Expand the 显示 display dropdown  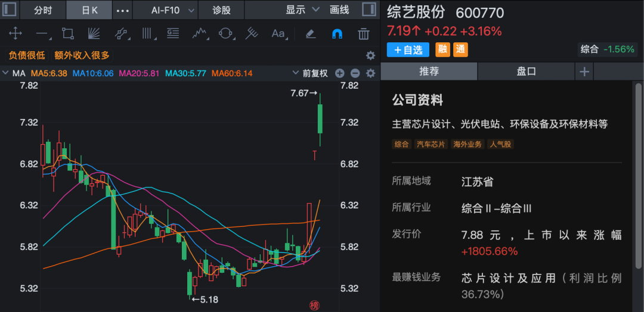click(x=302, y=10)
